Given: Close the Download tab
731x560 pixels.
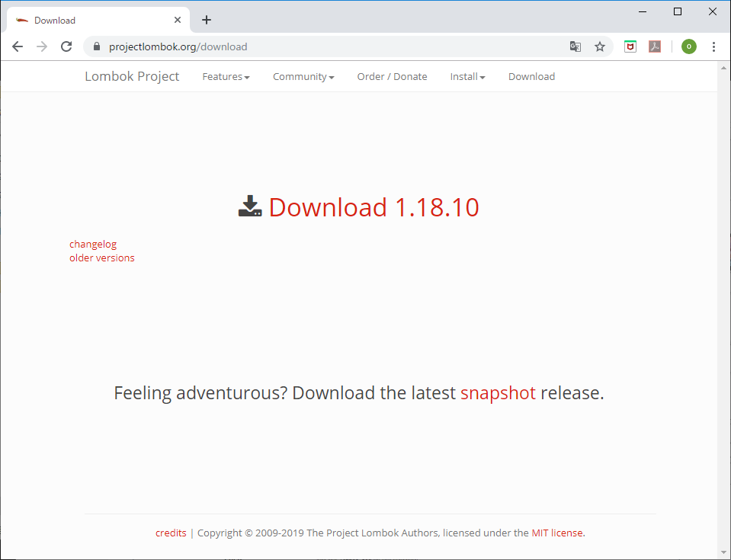Looking at the screenshot, I should (178, 20).
